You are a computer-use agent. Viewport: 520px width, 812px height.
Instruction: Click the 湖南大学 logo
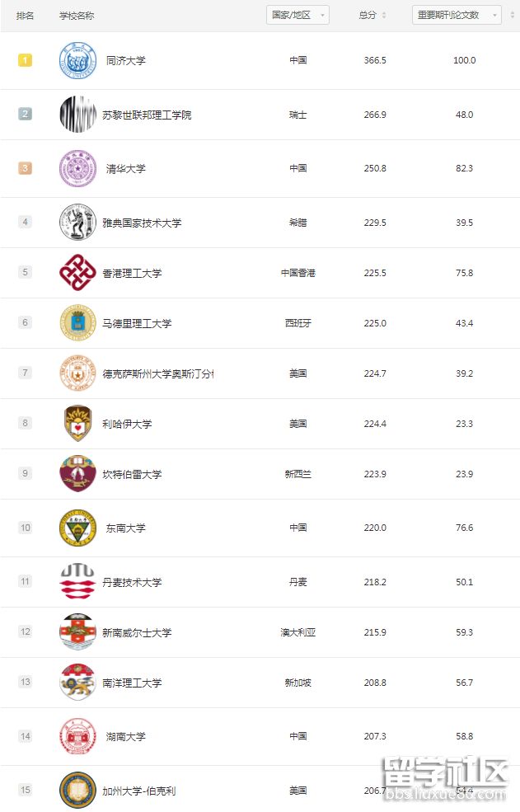pos(77,736)
